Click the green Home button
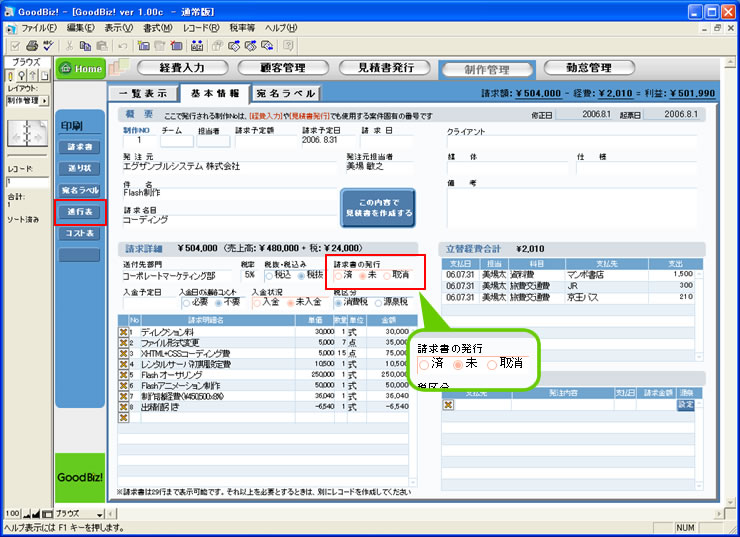 [82, 68]
